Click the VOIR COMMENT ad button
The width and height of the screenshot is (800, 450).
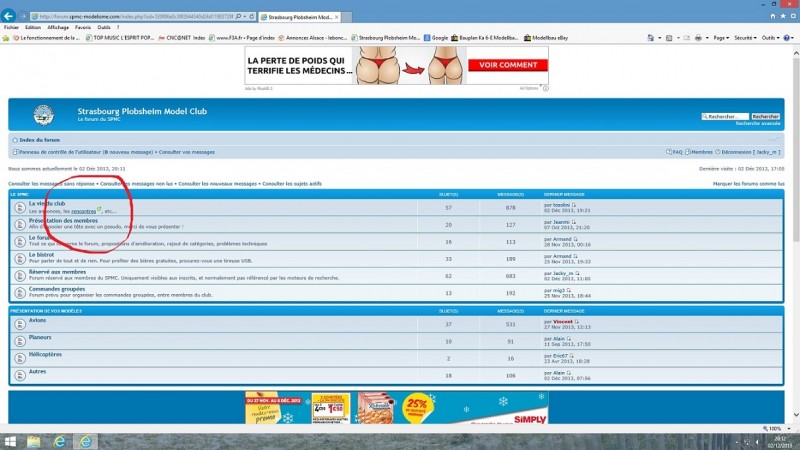point(508,65)
